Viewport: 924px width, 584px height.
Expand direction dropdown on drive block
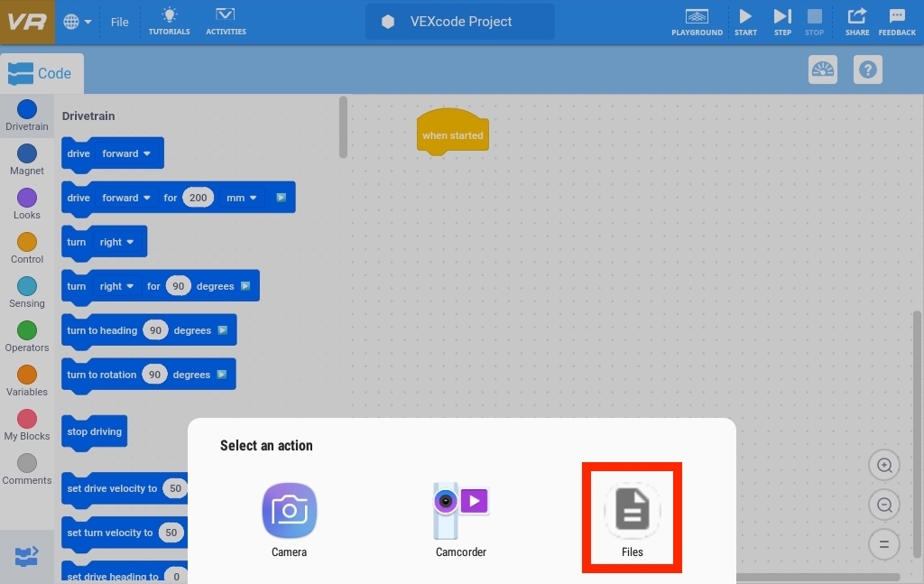click(x=126, y=153)
